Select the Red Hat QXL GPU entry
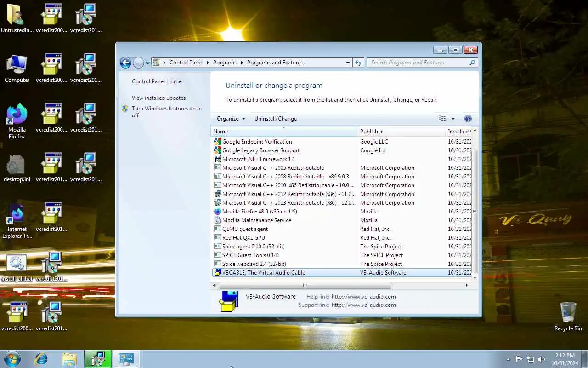This screenshot has height=368, width=588. [x=341, y=238]
